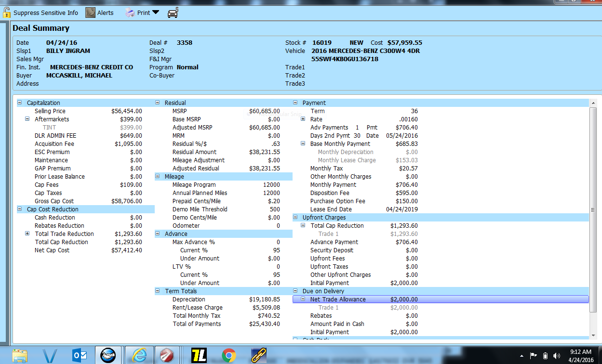
Task: Expand the Rate row
Action: click(x=303, y=119)
